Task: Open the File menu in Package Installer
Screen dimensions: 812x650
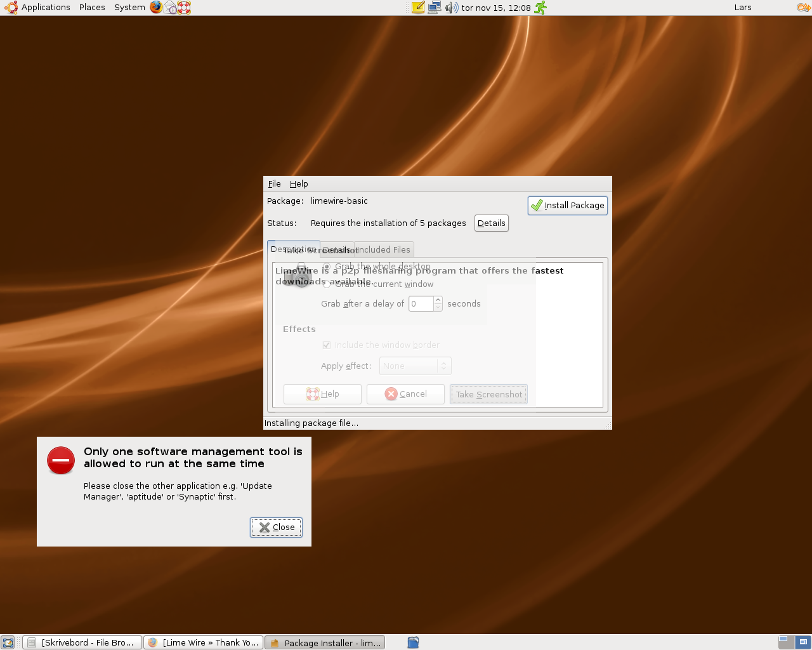Action: [274, 184]
